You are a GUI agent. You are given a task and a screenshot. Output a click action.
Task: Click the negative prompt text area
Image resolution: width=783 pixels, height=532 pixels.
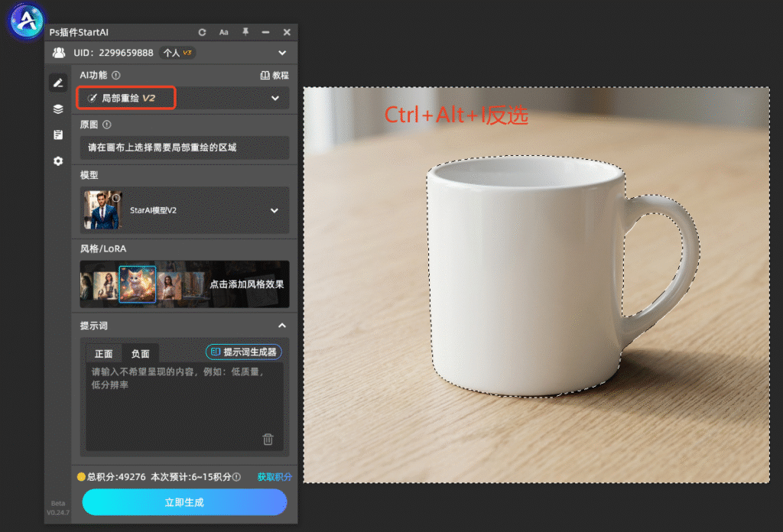[x=184, y=407]
